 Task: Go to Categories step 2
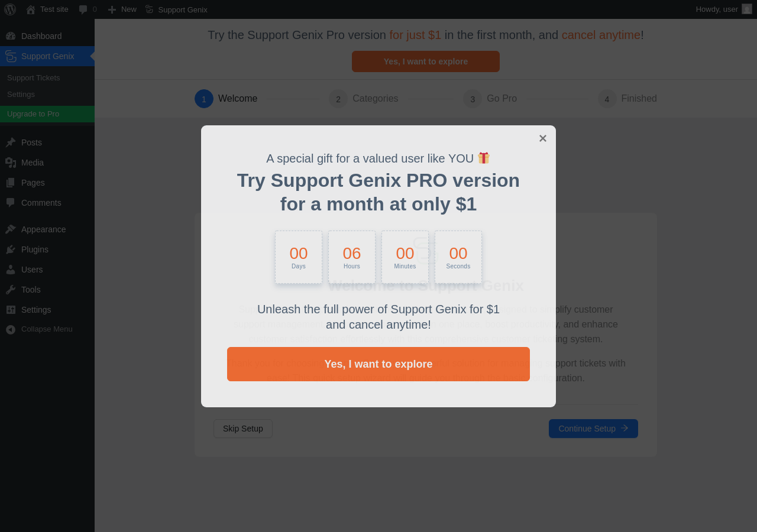coord(364,99)
